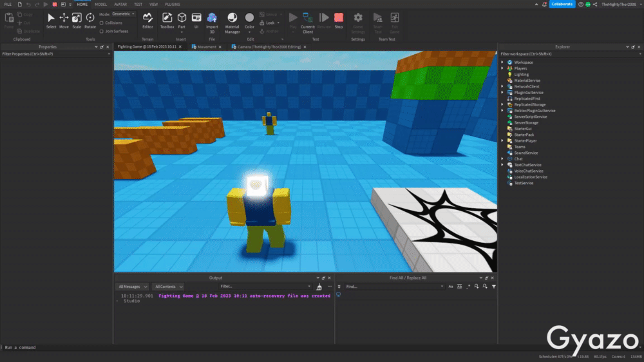
Task: Select Lighting in Explorer
Action: (521, 74)
